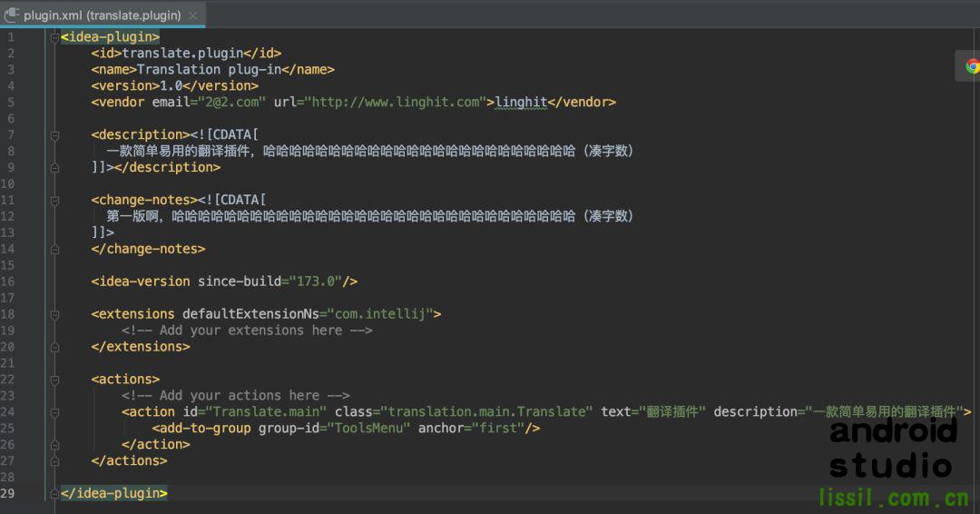Image resolution: width=980 pixels, height=514 pixels.
Task: Click the anchor value "first"
Action: point(498,428)
